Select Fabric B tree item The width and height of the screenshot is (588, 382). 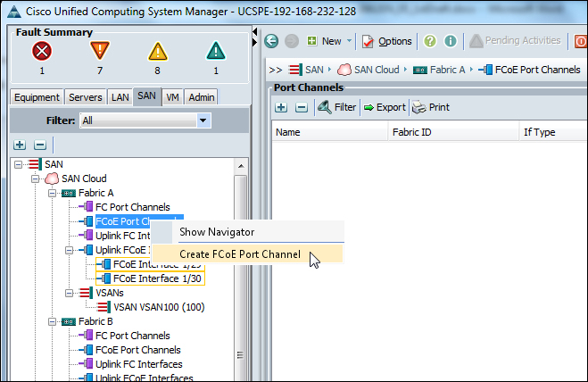click(95, 321)
